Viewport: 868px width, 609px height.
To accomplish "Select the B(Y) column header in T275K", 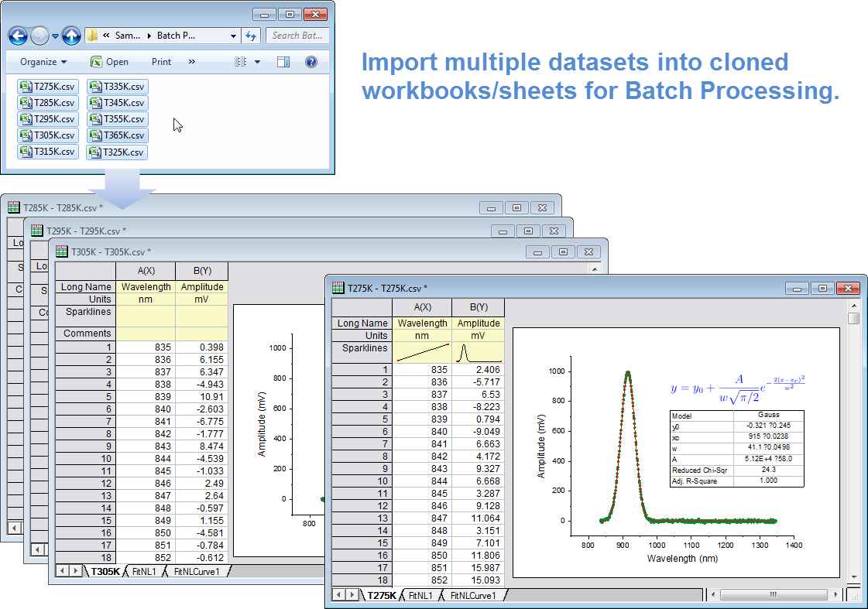I will (x=478, y=307).
